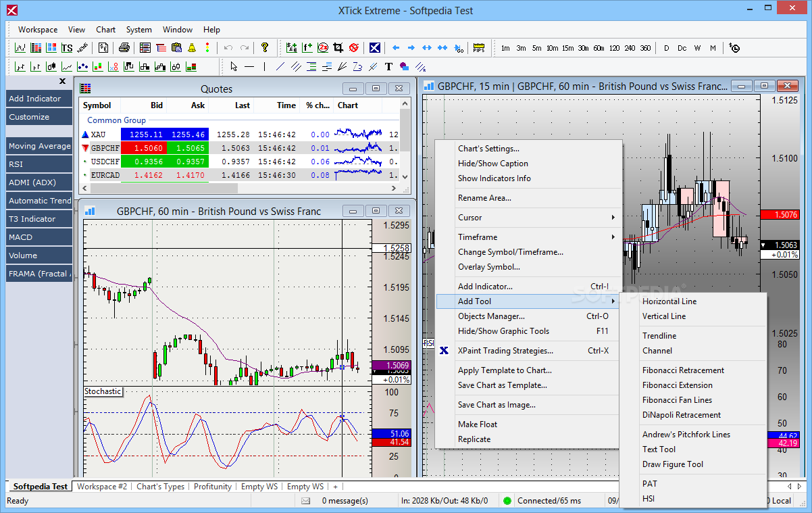The width and height of the screenshot is (812, 513).
Task: Click the workspace tabs scroll-right arrow
Action: coord(799,487)
